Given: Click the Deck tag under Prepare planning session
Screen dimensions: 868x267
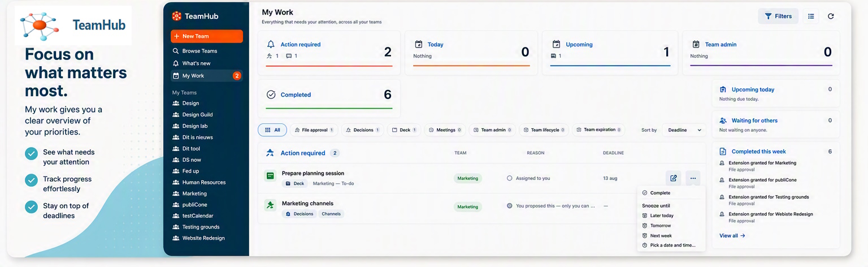Looking at the screenshot, I should coord(295,184).
